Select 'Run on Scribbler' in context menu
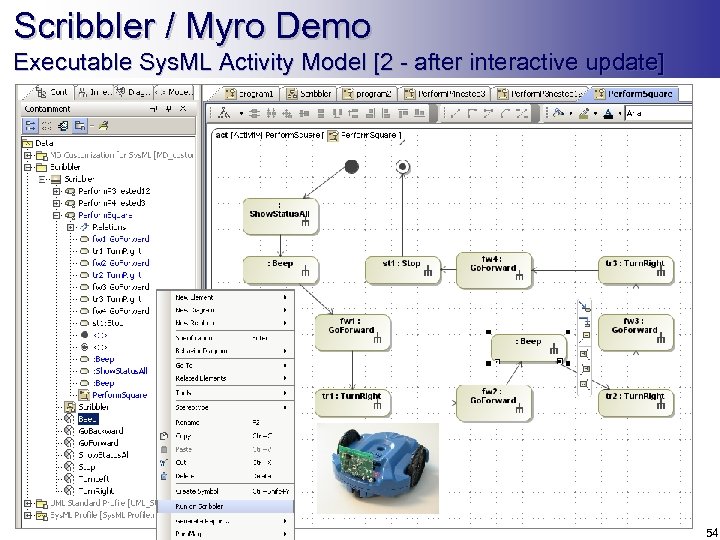Viewport: 720px width, 540px height. [x=225, y=506]
